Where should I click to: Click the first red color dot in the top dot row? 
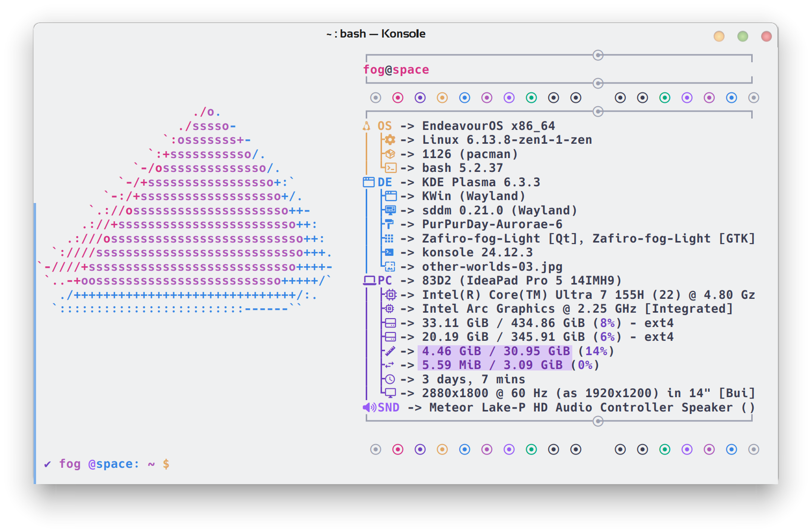(398, 98)
